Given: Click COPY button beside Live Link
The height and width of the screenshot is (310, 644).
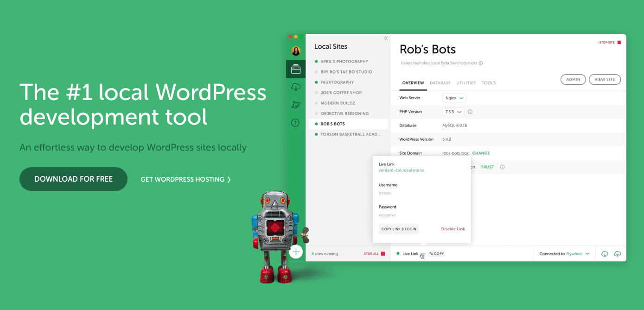Looking at the screenshot, I should pyautogui.click(x=437, y=254).
